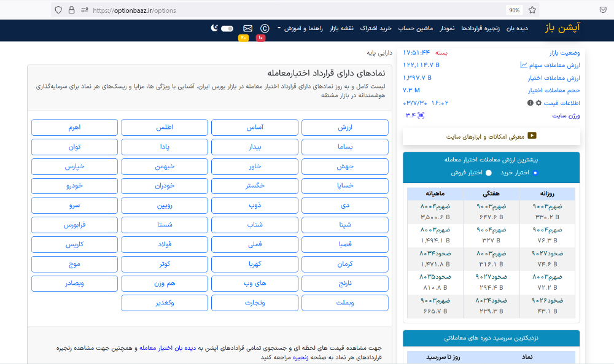Click the chart icon beside ارزش معاملات سهام

[x=524, y=65]
